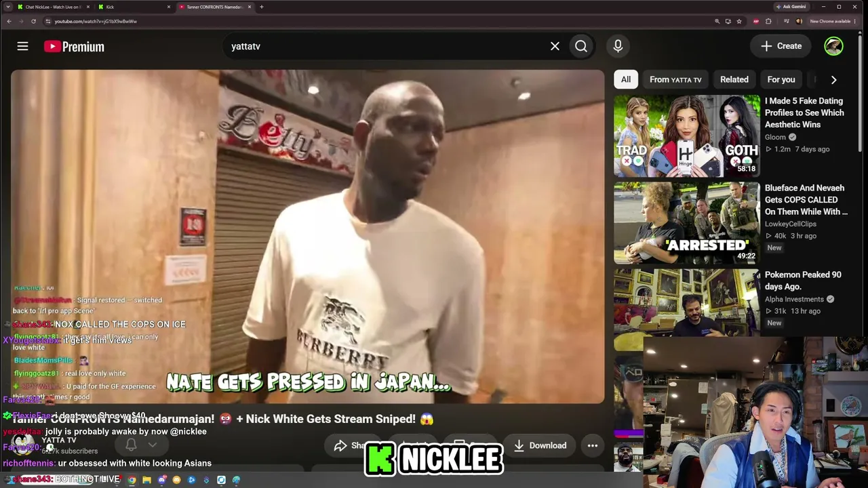
Task: Open Discord from the taskbar
Action: 161,480
